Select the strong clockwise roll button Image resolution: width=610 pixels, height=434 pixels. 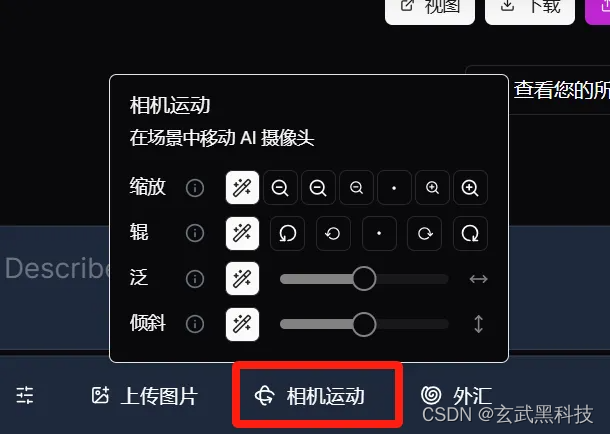coord(470,233)
